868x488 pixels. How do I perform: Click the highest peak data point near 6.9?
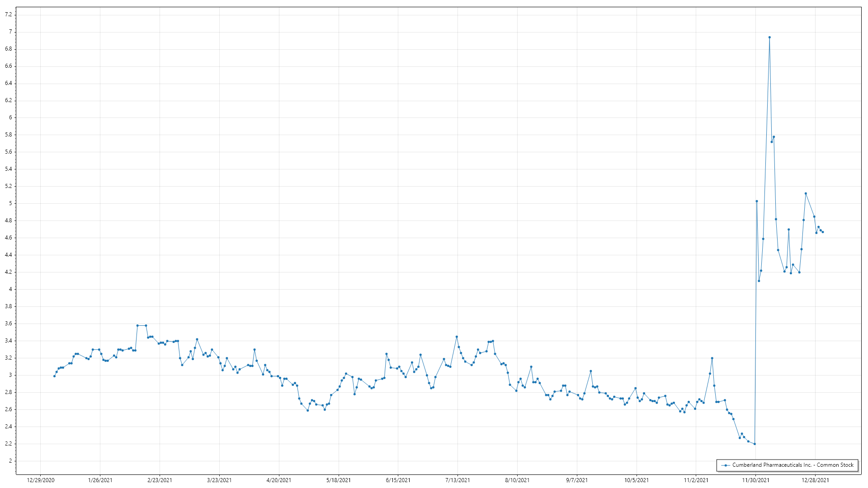(x=769, y=38)
